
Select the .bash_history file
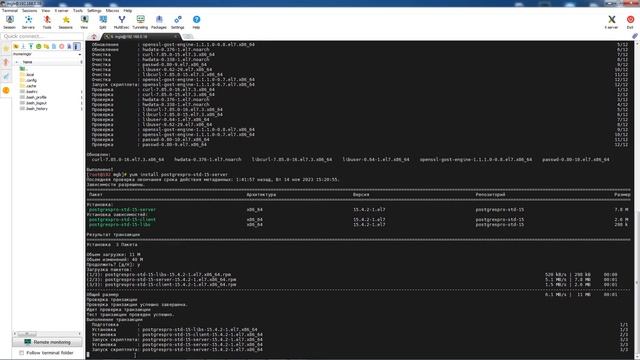(34, 109)
